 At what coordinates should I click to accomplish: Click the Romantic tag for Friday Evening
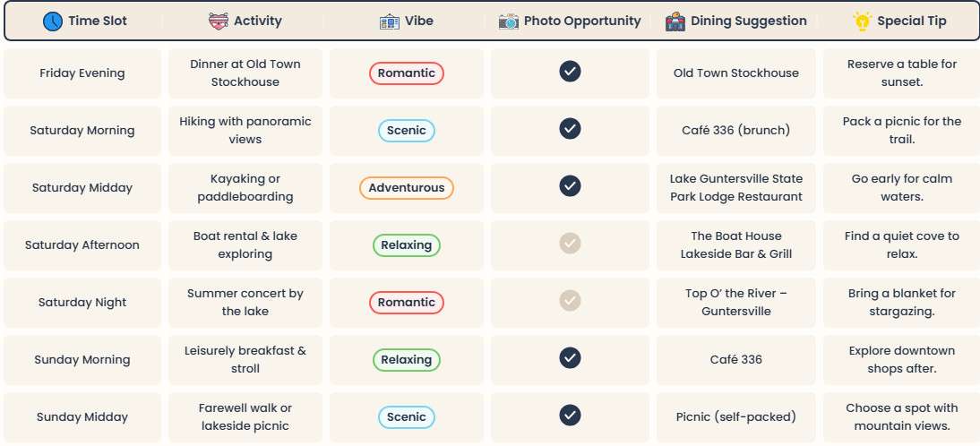pyautogui.click(x=407, y=73)
